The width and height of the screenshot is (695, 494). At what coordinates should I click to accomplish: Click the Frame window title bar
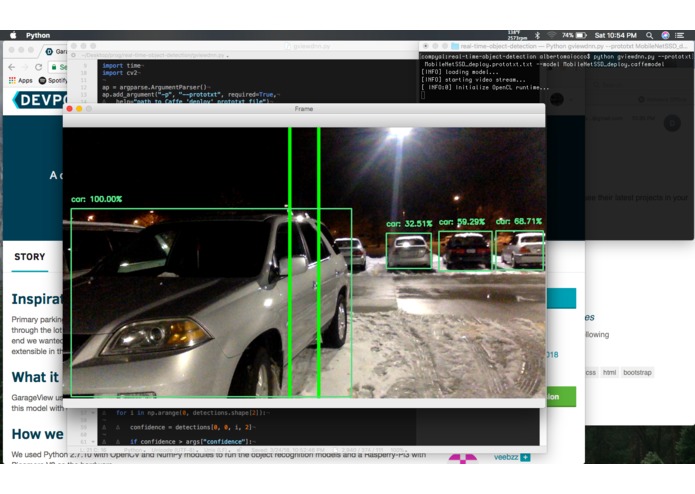304,109
